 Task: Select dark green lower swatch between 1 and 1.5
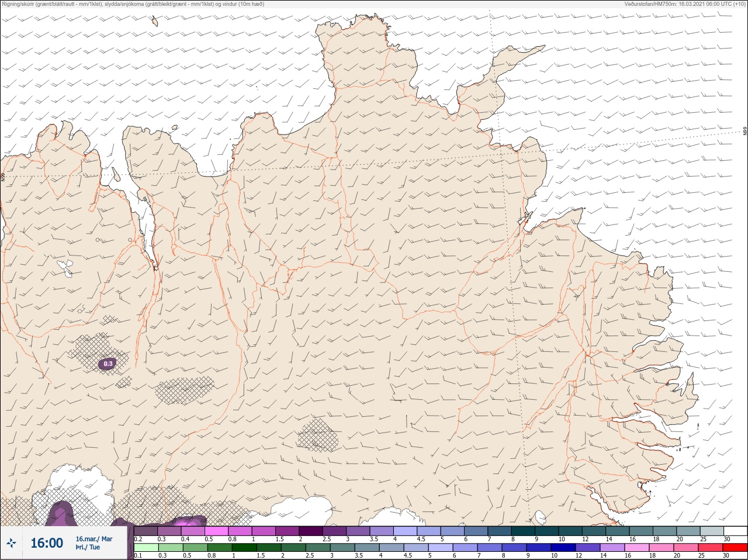pyautogui.click(x=244, y=548)
